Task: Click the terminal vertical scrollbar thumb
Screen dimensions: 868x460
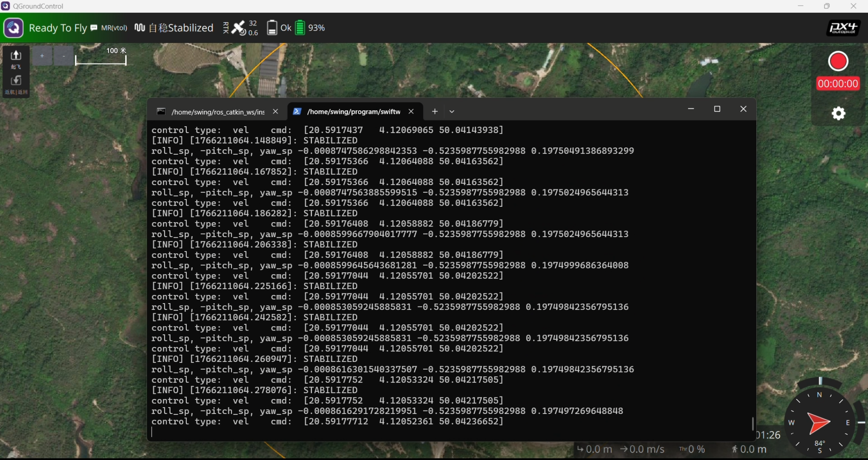Action: click(x=753, y=424)
